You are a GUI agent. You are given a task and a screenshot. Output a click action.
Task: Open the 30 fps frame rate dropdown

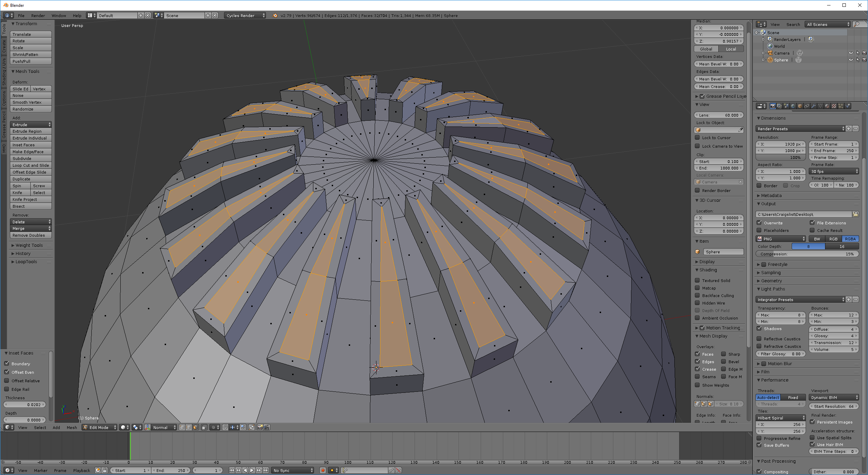point(834,171)
